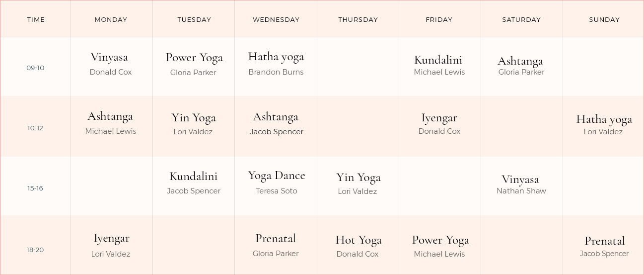Open Sunday's Hatha yoga with Lori Valdez
This screenshot has width=644, height=275.
(604, 119)
